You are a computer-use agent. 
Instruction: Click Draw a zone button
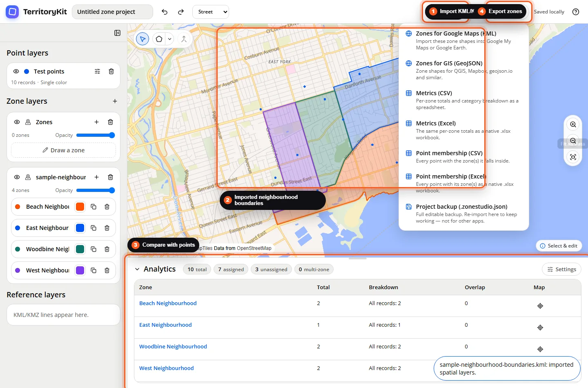click(63, 150)
